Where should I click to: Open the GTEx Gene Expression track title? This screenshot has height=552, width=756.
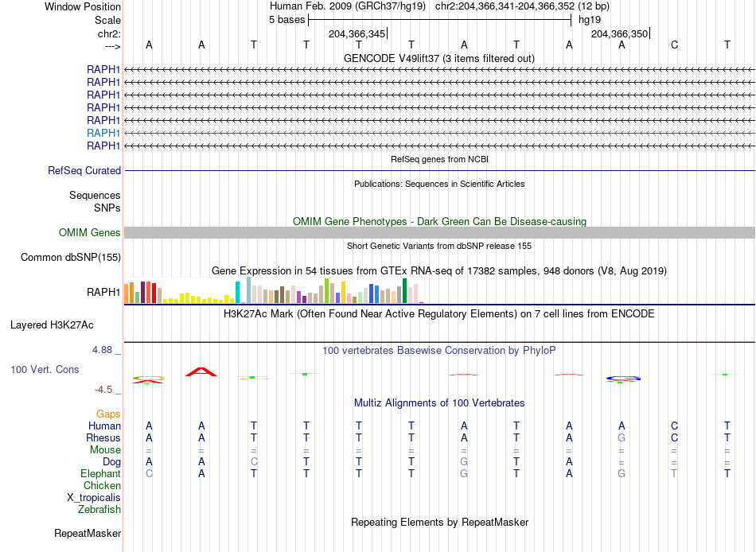click(439, 271)
